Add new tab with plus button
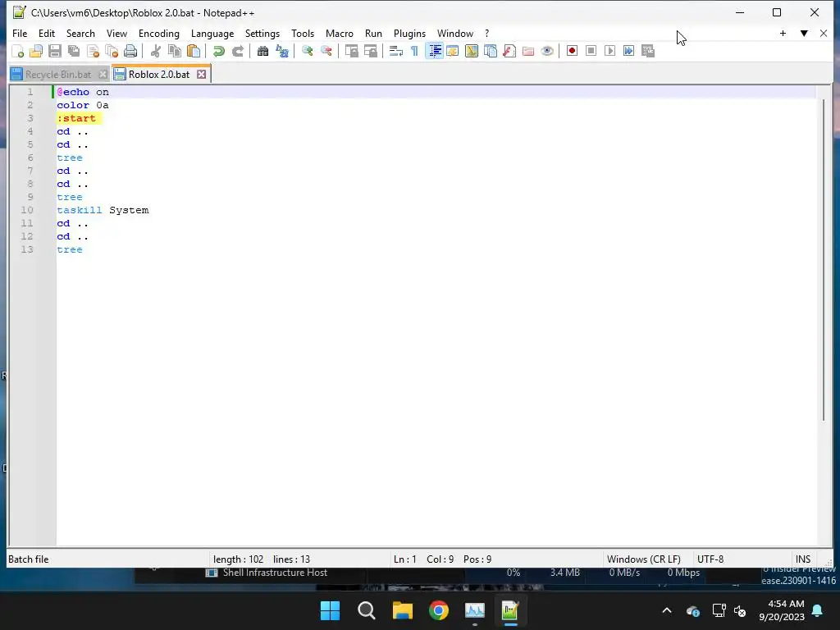 click(783, 33)
